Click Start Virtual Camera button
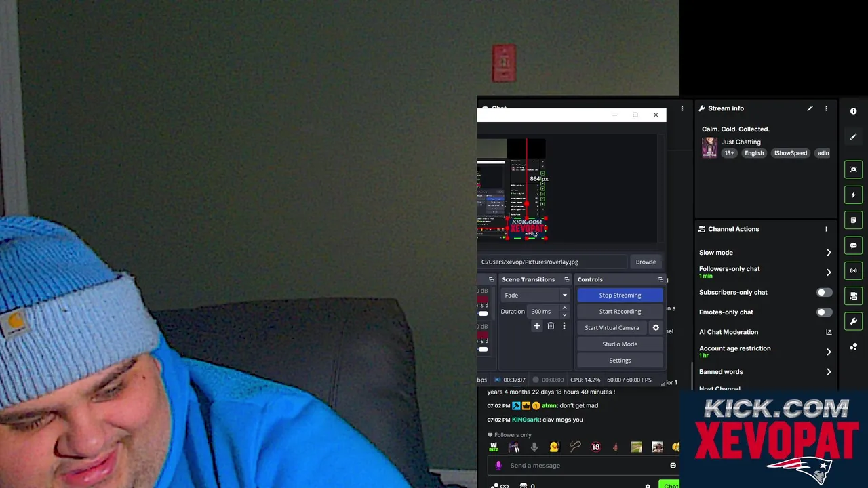 point(612,328)
